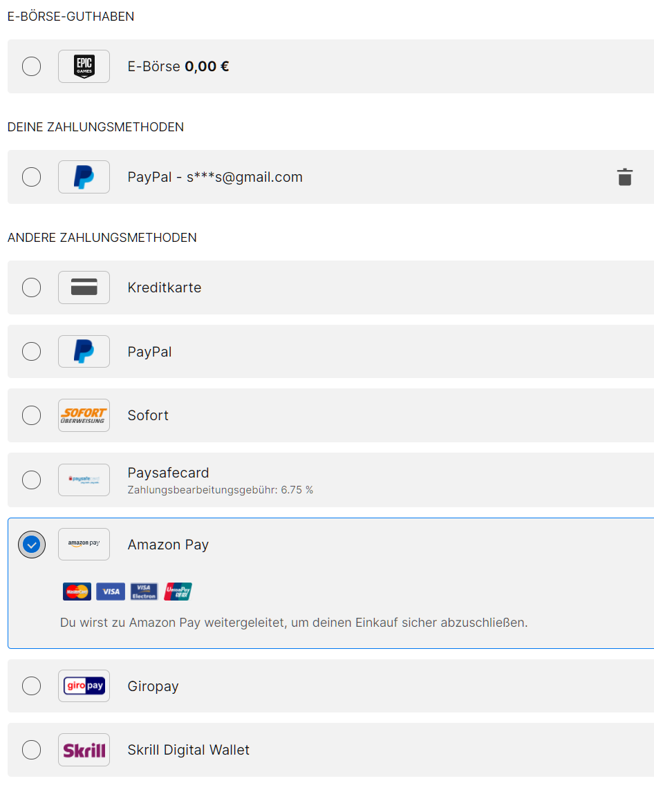Choose the Kreditkarte radio button
The image size is (654, 812).
coord(32,287)
